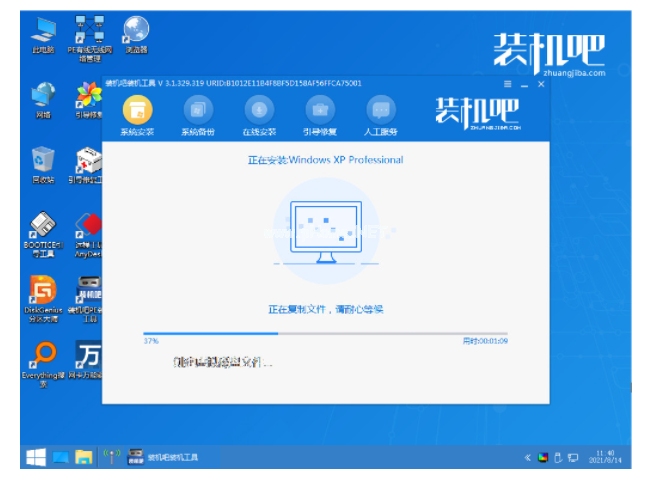Switch to the 在线安装 online install tab
The width and height of the screenshot is (660, 481).
coord(259,116)
